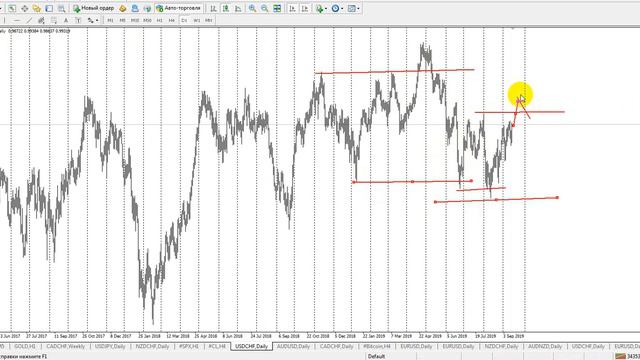Toggle the Авто-торговля button
640x360 pixels.
click(178, 8)
